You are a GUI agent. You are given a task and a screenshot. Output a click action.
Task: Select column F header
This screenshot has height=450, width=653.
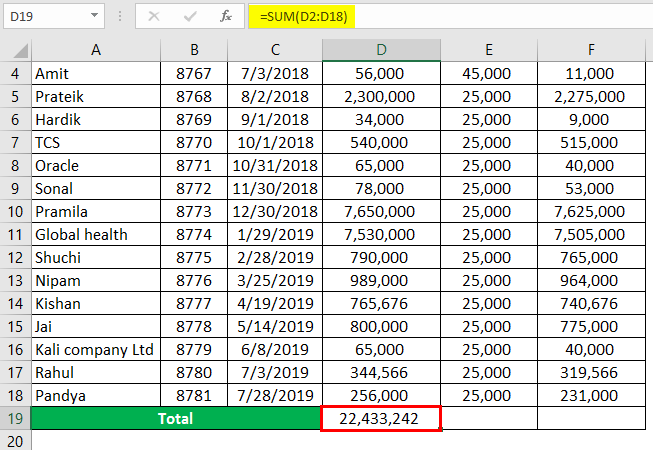[591, 50]
